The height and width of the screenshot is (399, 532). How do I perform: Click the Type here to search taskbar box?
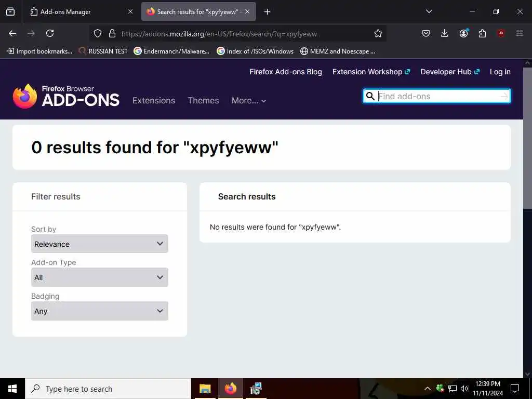108,389
